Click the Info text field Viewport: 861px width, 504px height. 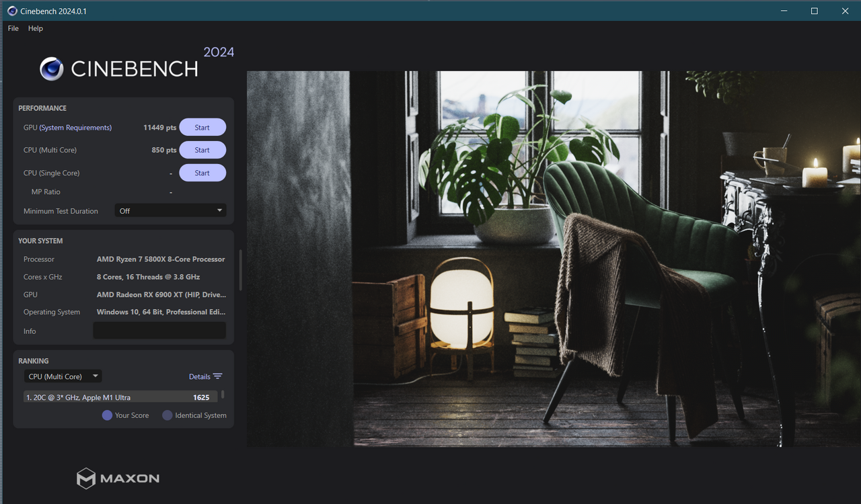(x=159, y=331)
